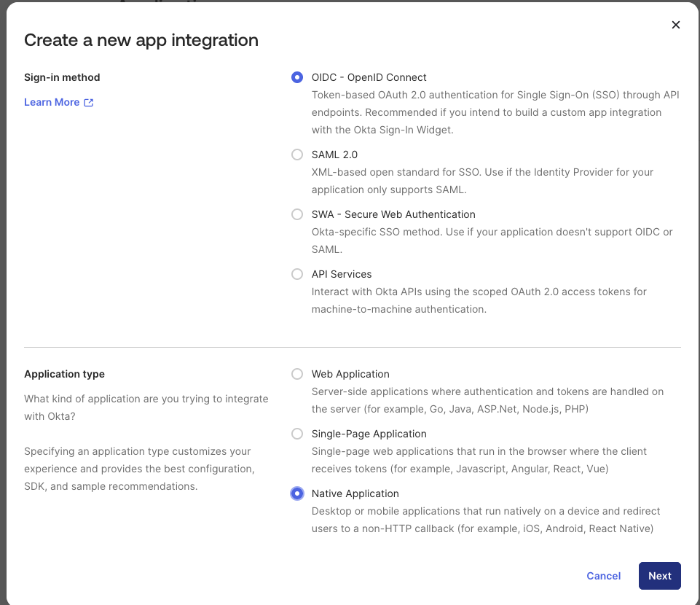Pick the API Services radio button
The height and width of the screenshot is (605, 700).
click(x=297, y=274)
